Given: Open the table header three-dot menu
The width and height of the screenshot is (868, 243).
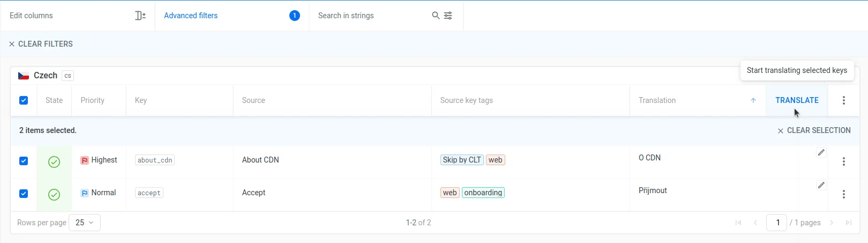Looking at the screenshot, I should click(x=843, y=100).
